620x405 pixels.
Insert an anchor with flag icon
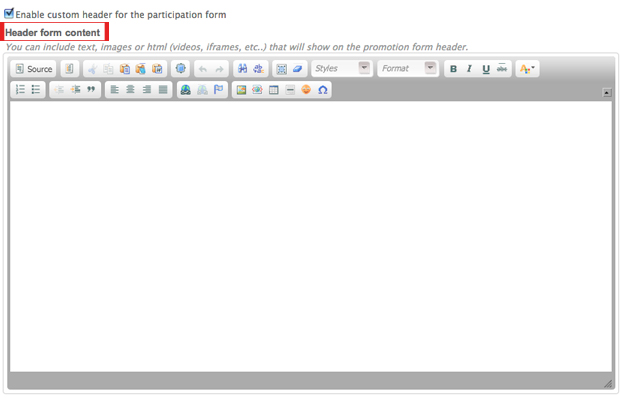pyautogui.click(x=218, y=90)
